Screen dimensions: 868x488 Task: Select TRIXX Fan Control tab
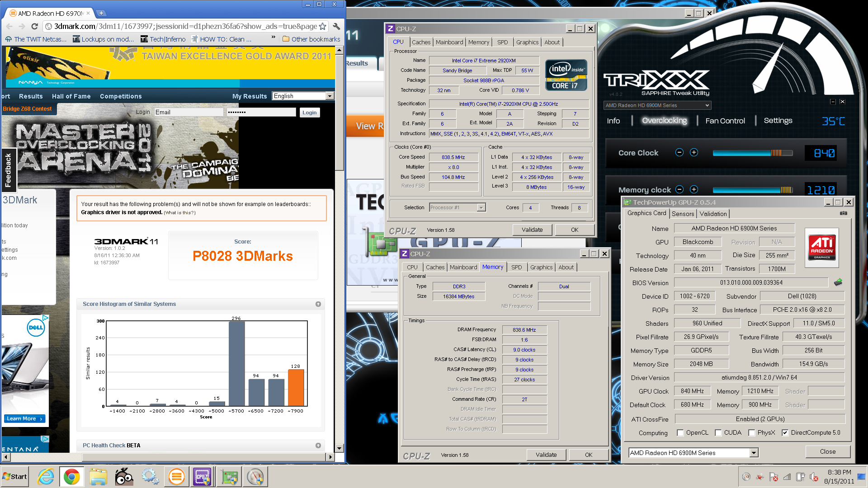click(725, 121)
